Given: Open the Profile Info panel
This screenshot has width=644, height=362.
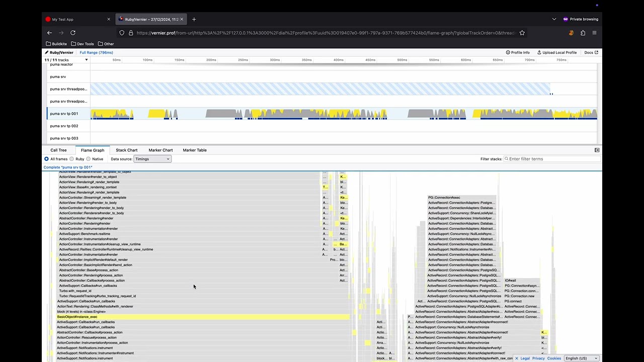Looking at the screenshot, I should 518,52.
